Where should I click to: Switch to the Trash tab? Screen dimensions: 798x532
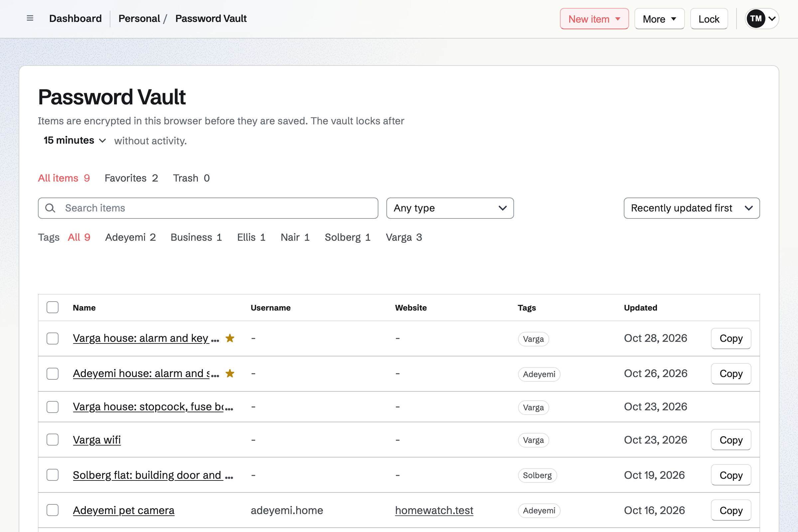192,178
